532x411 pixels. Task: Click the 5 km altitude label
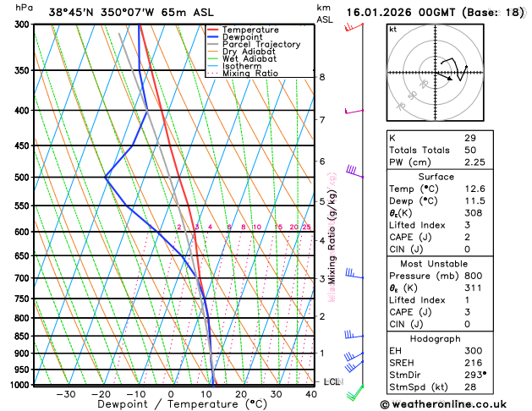tap(322, 201)
